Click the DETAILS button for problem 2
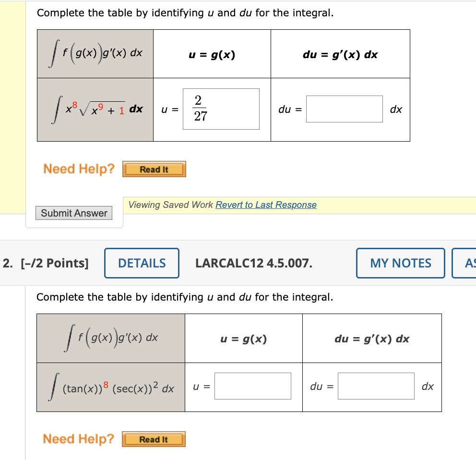Image resolution: width=476 pixels, height=460 pixels. click(x=142, y=263)
